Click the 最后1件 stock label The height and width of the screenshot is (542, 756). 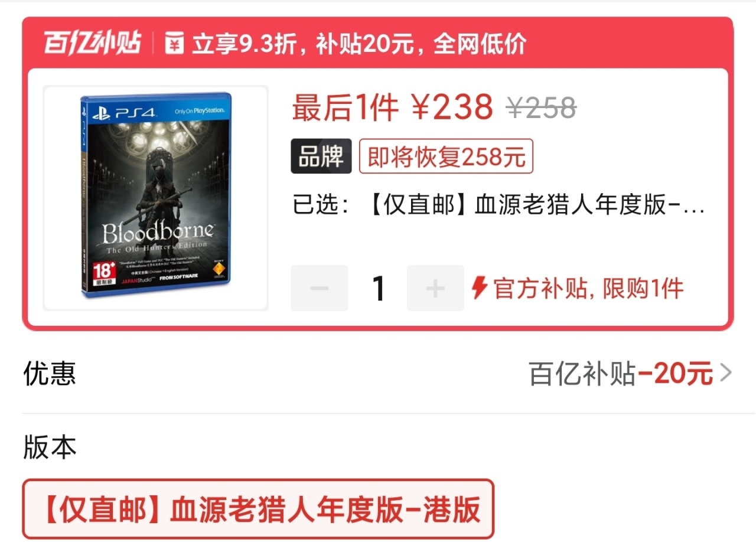[346, 107]
